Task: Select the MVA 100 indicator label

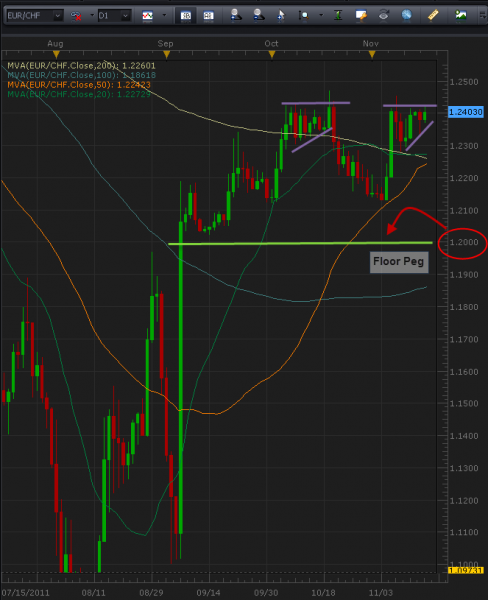Action: pyautogui.click(x=81, y=75)
